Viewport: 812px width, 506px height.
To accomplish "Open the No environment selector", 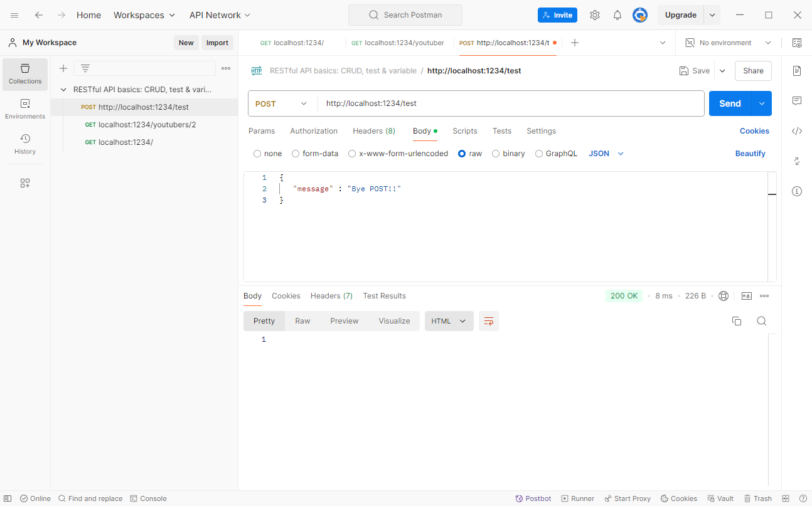I will pyautogui.click(x=728, y=43).
